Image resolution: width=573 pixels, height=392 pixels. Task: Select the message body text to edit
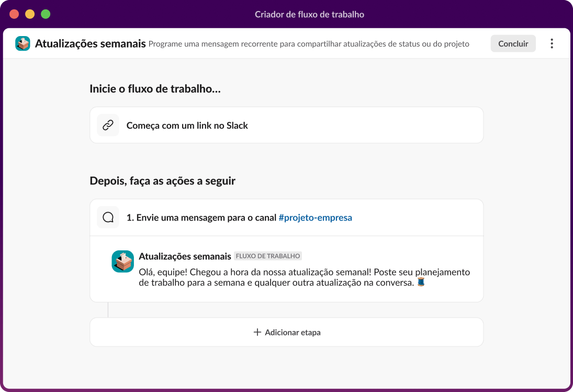304,276
